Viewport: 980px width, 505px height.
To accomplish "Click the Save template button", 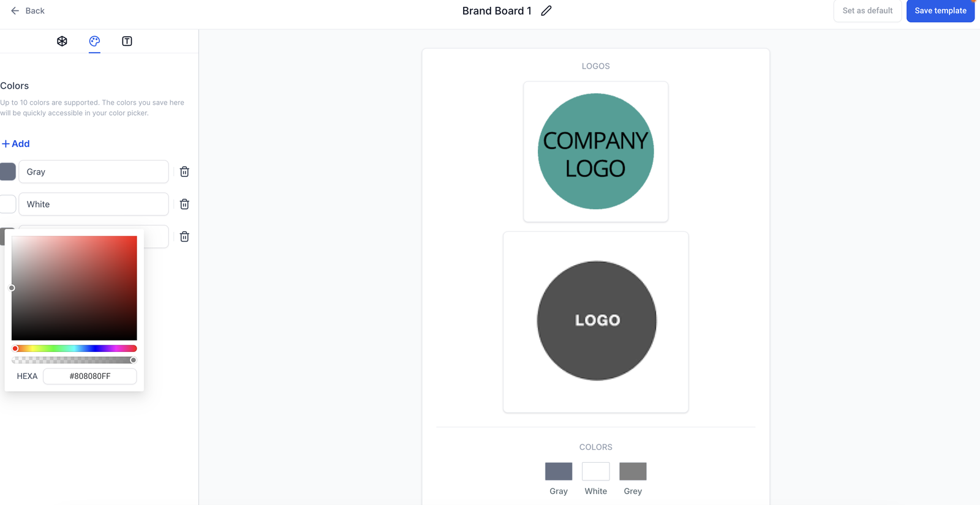I will point(940,11).
